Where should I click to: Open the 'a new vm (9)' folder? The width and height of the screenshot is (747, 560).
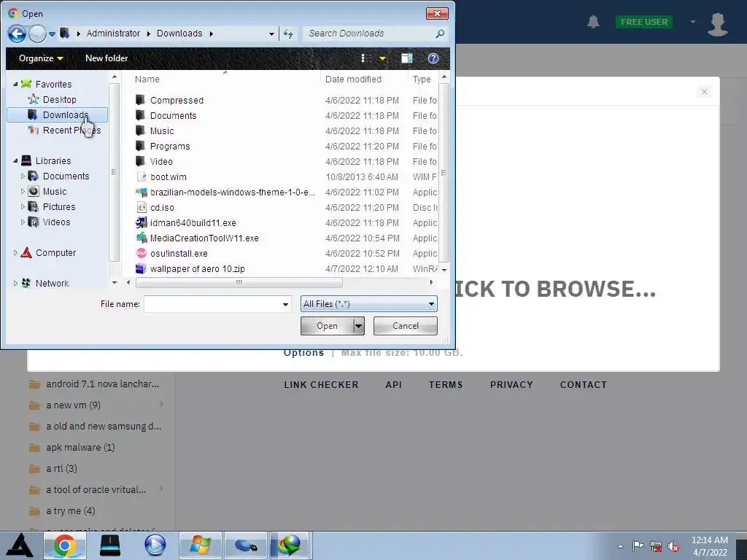pyautogui.click(x=73, y=405)
